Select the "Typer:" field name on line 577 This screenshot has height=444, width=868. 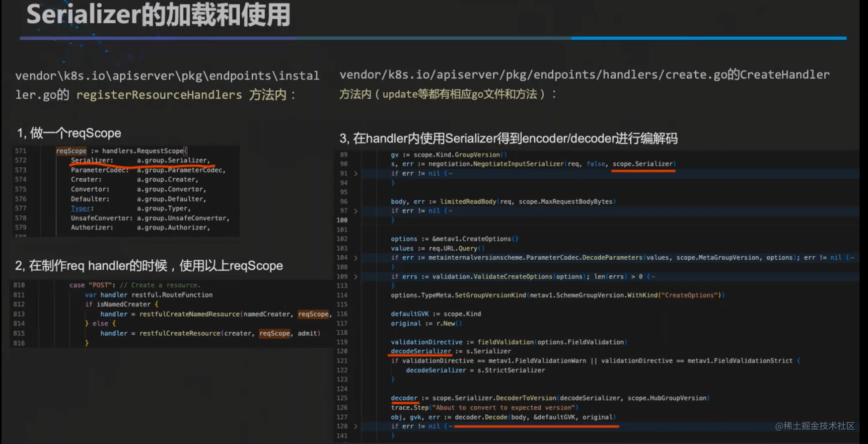[82, 209]
